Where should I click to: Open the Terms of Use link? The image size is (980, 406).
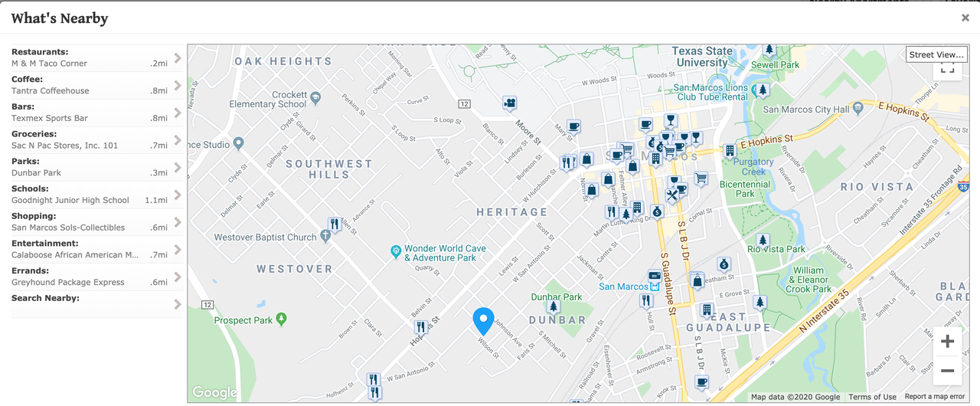872,397
